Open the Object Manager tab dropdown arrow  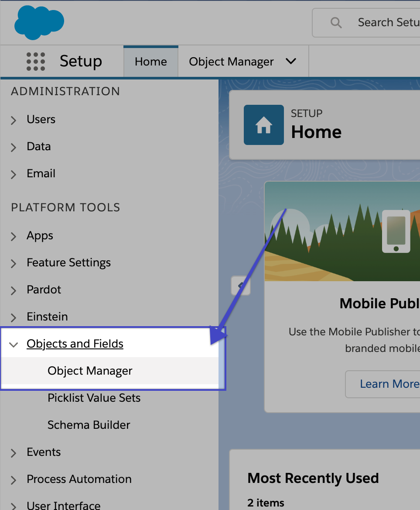click(291, 61)
